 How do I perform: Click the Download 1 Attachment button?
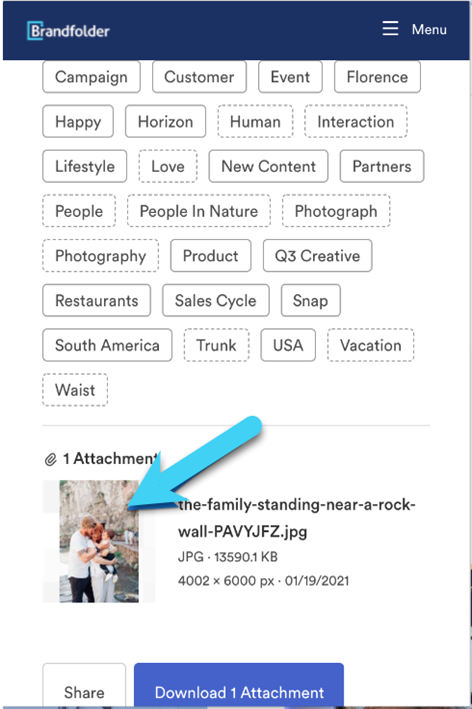[239, 686]
